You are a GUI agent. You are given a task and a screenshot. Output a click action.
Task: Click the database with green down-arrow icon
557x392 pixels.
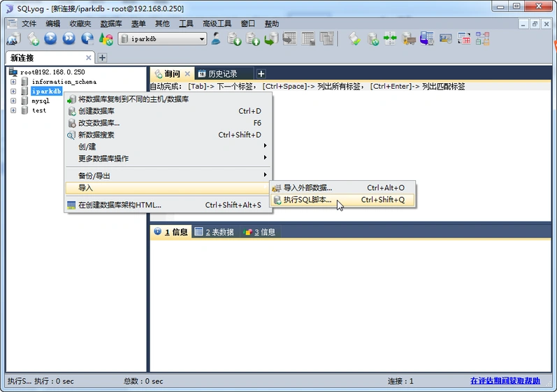tap(234, 38)
